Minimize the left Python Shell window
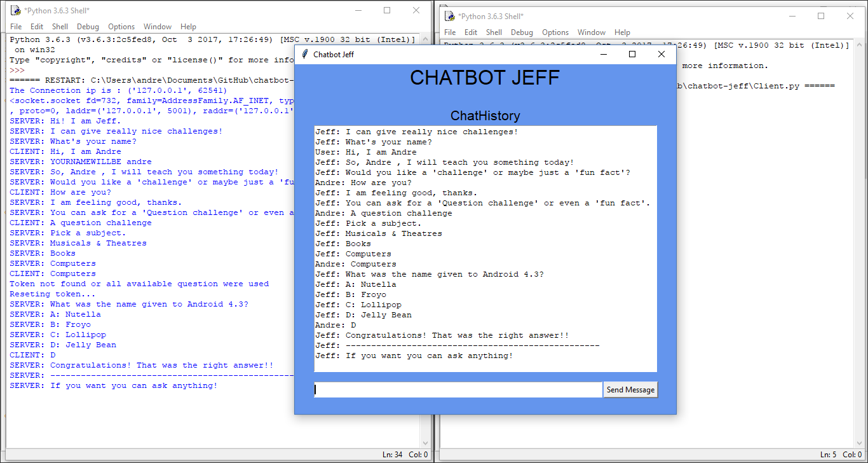 (x=358, y=10)
